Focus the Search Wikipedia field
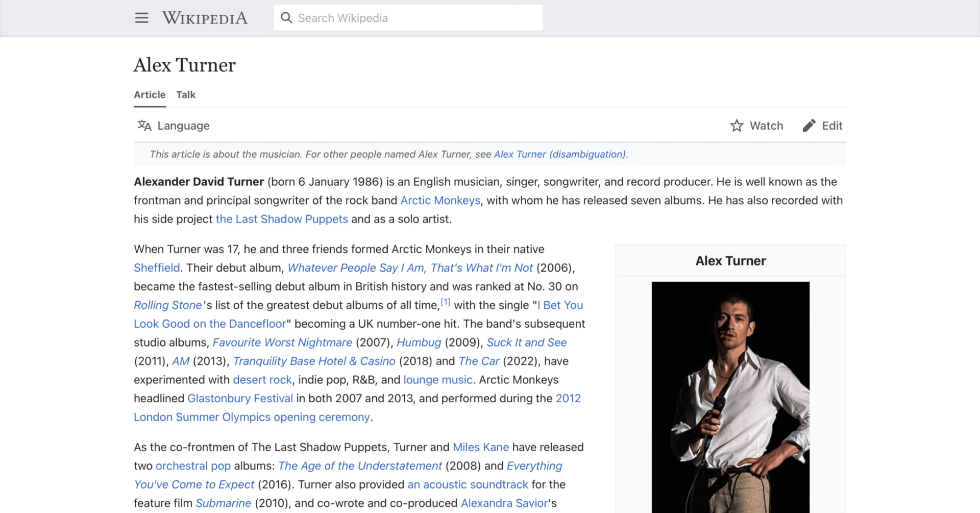The height and width of the screenshot is (513, 980). click(408, 18)
